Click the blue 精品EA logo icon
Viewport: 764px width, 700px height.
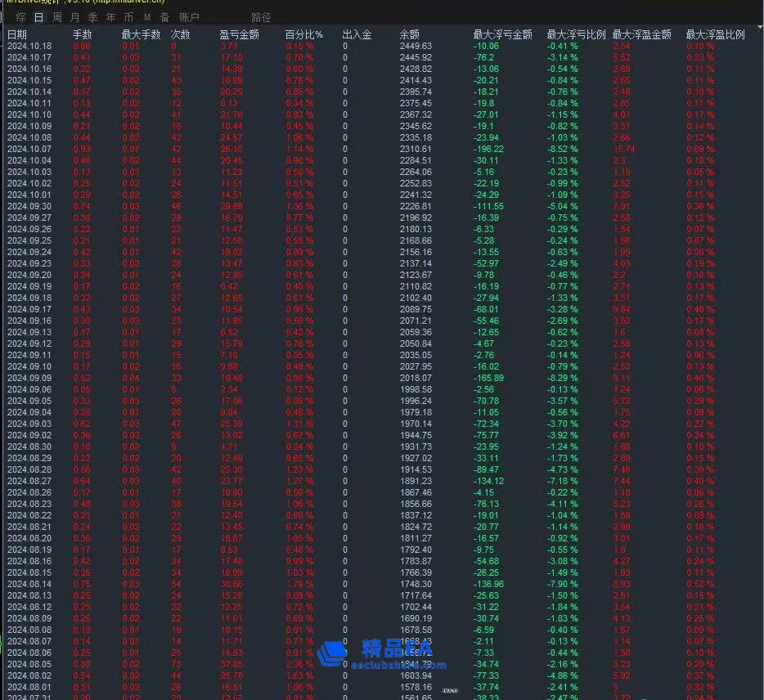click(333, 653)
